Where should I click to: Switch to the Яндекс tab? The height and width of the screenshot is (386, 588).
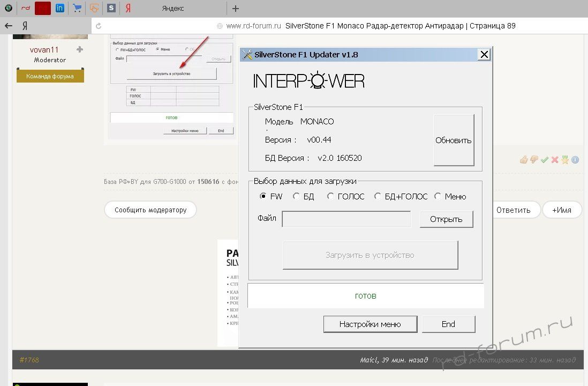172,8
